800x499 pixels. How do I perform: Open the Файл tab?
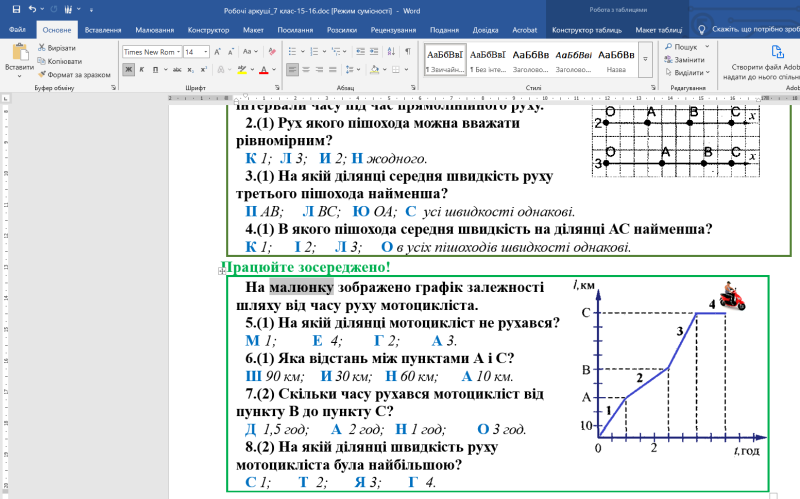[x=17, y=30]
